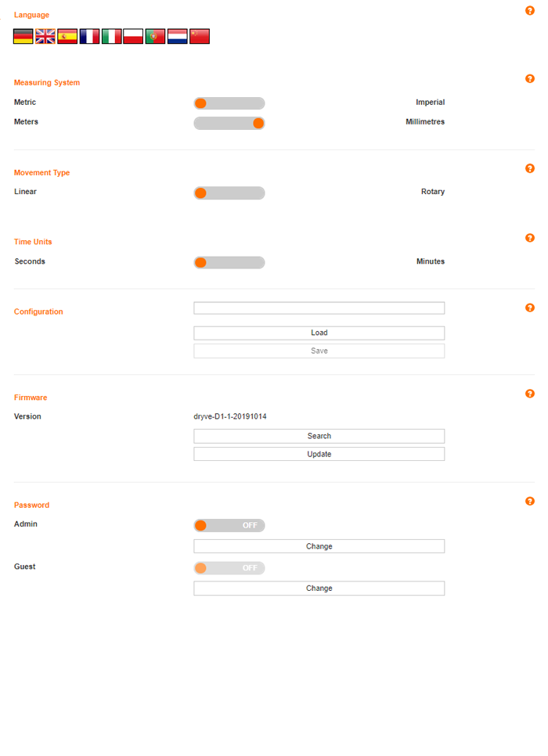
Task: Select the Polish flag language
Action: (x=133, y=36)
